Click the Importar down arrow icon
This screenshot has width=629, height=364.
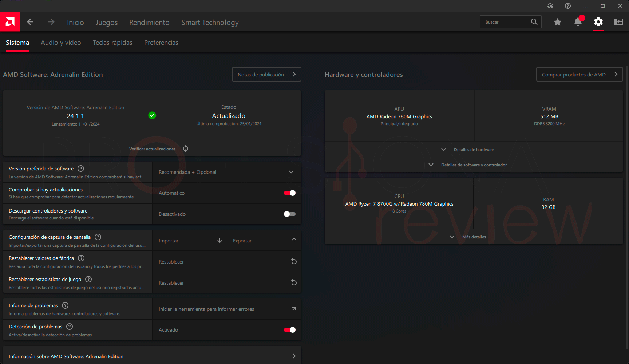click(220, 241)
